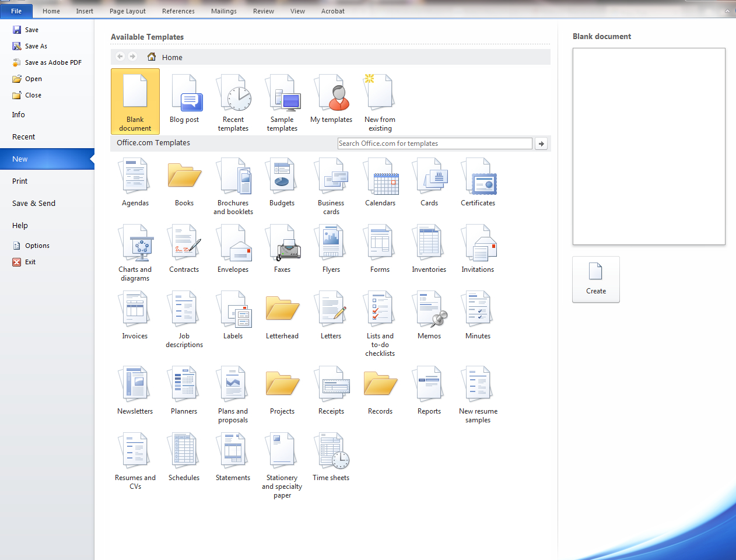Browse the Brochures and booklets templates
736x560 pixels.
click(233, 184)
